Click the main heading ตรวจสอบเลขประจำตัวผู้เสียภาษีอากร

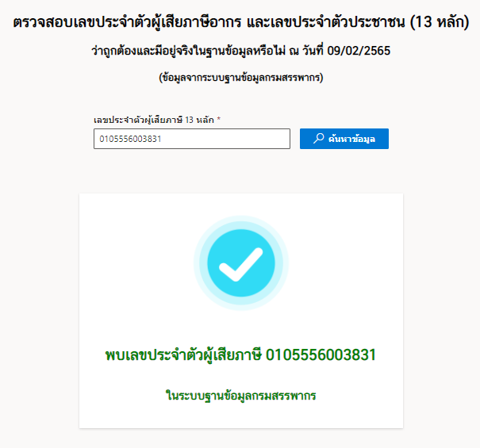tap(127, 22)
